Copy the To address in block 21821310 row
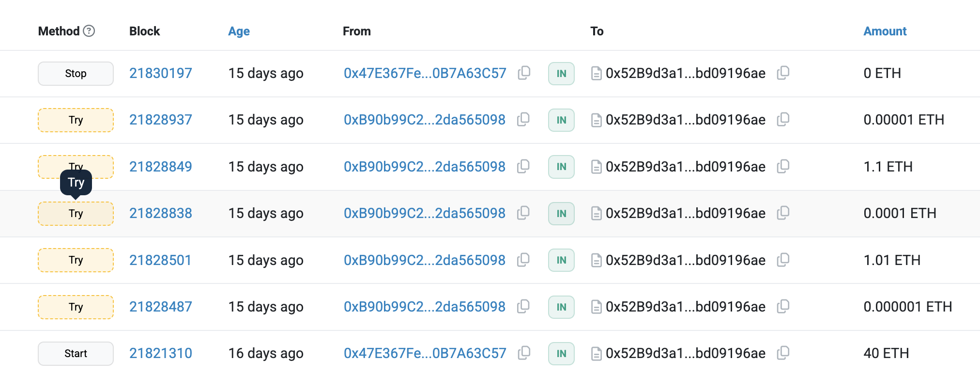This screenshot has width=980, height=375. click(x=783, y=353)
